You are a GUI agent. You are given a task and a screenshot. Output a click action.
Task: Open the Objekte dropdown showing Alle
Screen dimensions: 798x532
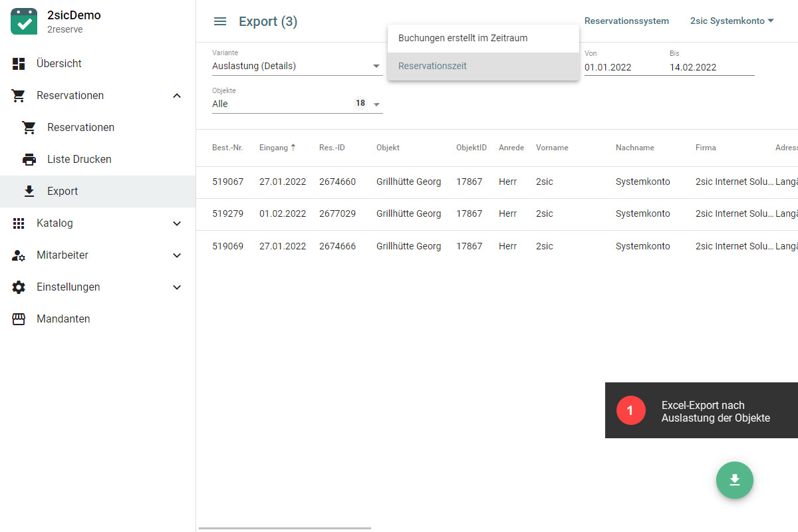(x=297, y=104)
